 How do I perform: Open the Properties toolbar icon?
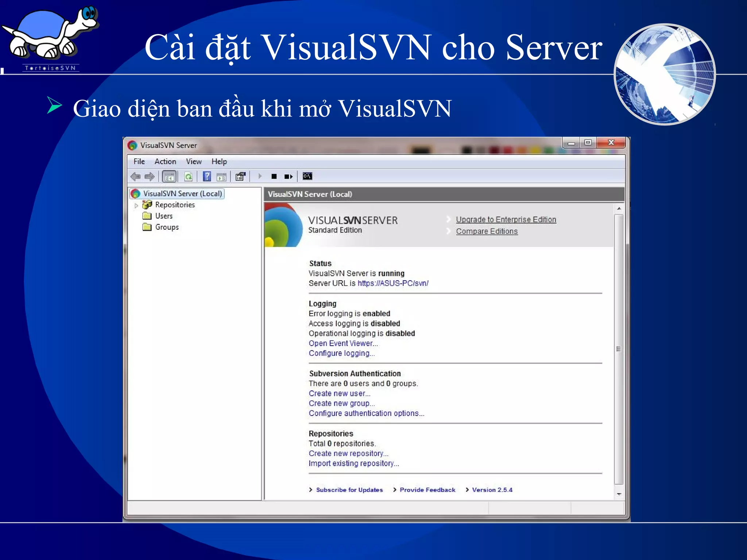click(240, 177)
